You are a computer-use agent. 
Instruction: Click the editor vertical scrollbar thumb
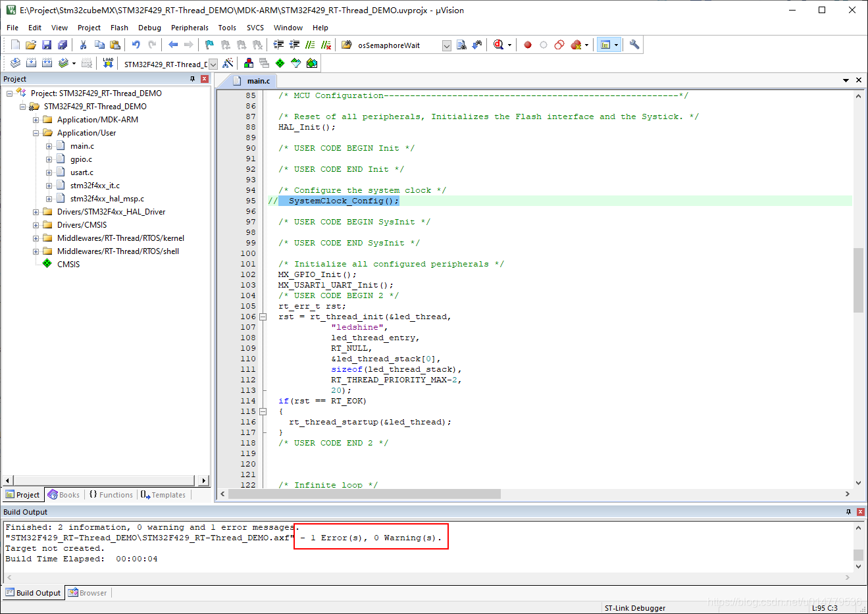pyautogui.click(x=858, y=280)
